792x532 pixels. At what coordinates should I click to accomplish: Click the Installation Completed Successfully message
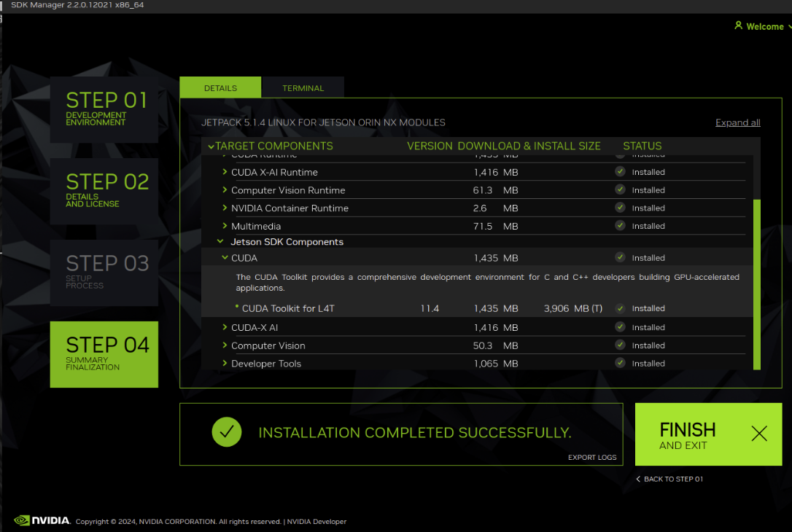(x=415, y=433)
